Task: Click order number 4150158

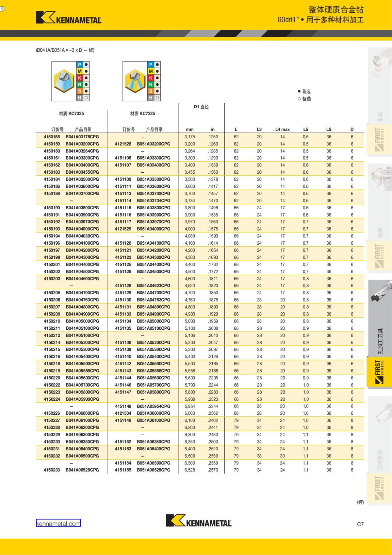Action: [x=52, y=137]
